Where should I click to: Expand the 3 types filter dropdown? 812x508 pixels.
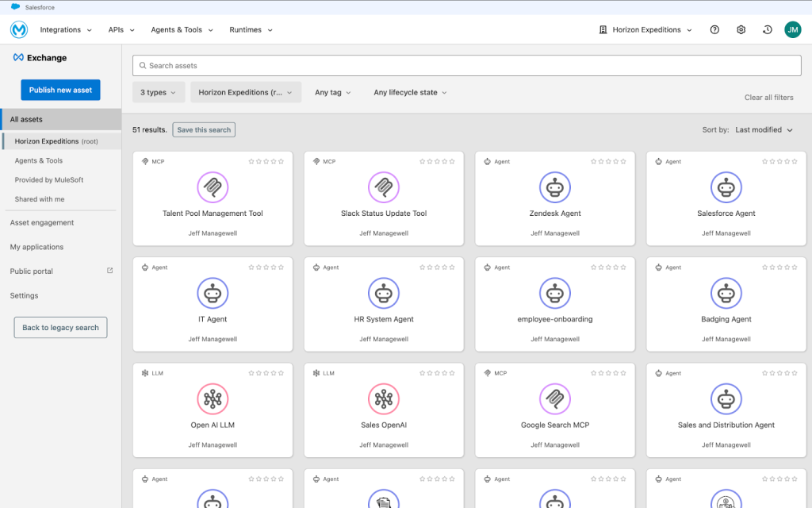tap(159, 92)
